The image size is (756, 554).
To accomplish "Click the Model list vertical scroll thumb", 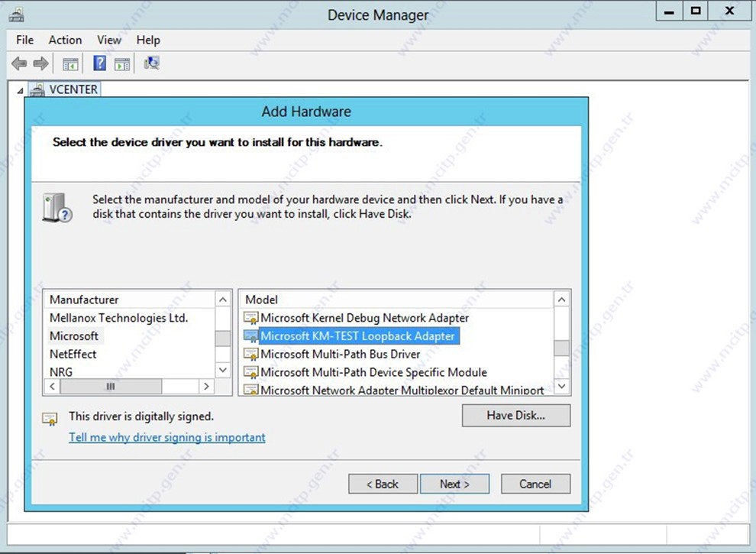I will point(562,348).
